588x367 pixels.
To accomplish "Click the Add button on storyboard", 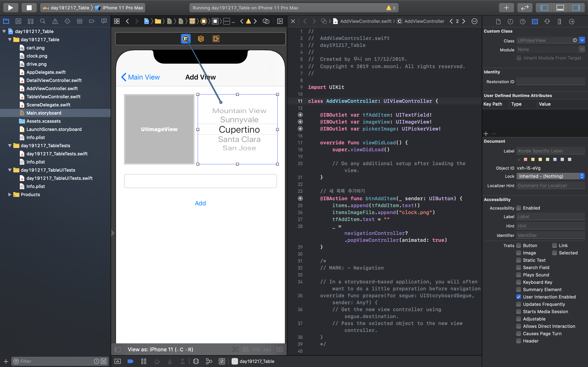I will pyautogui.click(x=200, y=203).
